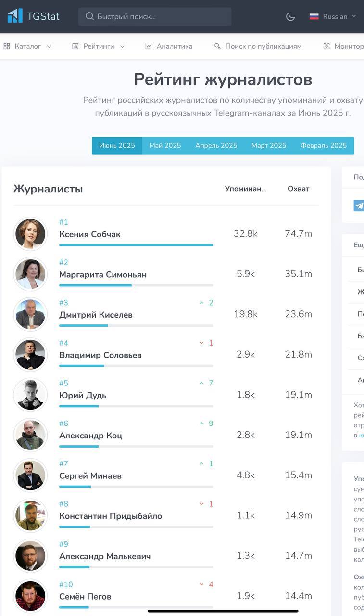Sort by Охват column header
Image resolution: width=364 pixels, height=616 pixels.
tap(299, 189)
